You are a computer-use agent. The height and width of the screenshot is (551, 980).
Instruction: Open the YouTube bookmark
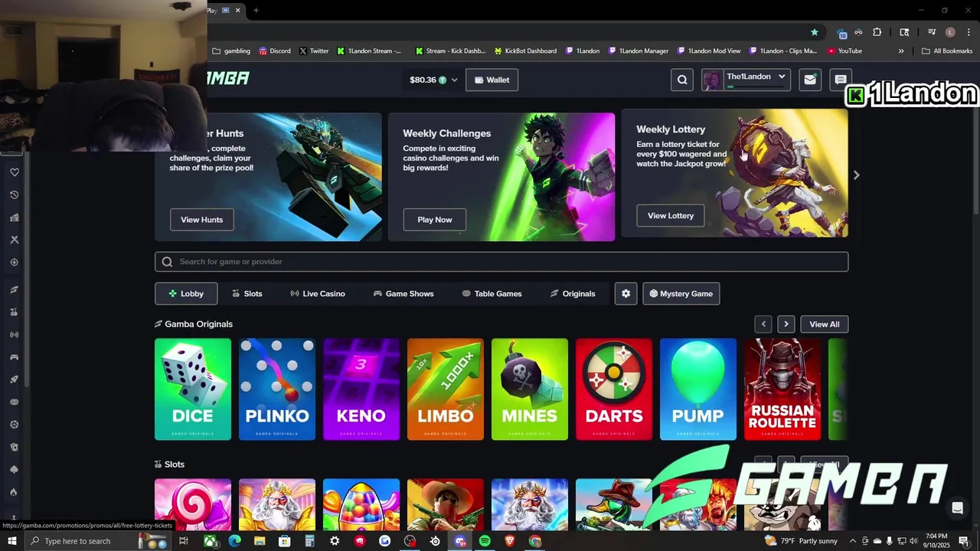845,51
